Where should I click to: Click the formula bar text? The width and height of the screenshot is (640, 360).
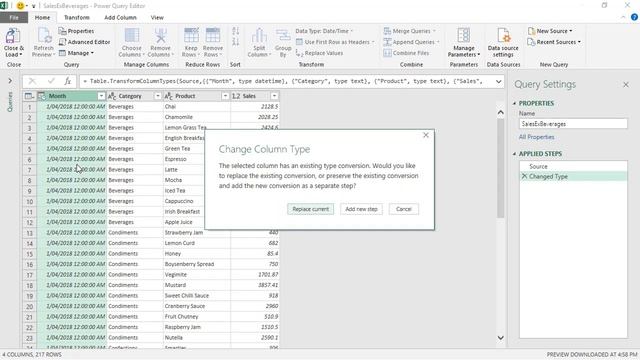284,81
